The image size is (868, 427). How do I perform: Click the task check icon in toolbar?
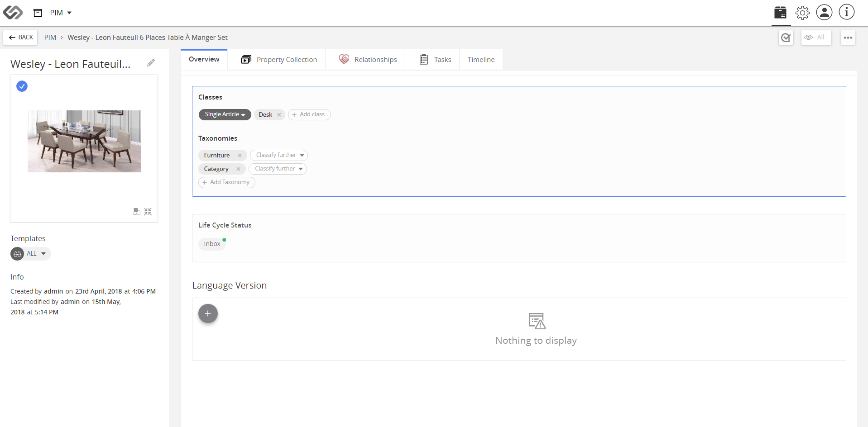pos(786,38)
